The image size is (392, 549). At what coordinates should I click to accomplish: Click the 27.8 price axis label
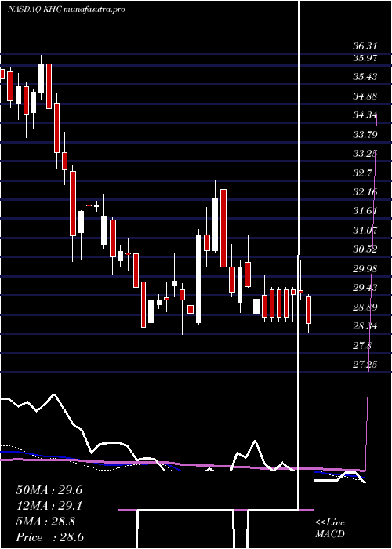point(363,346)
